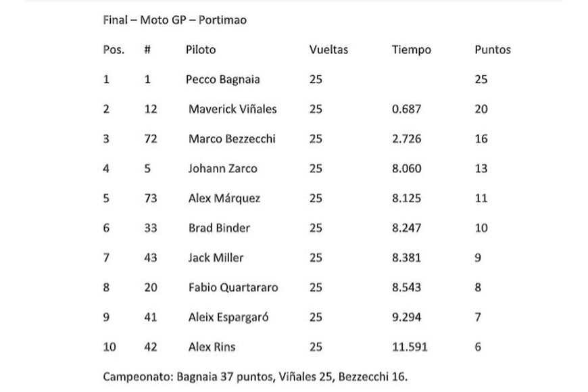The image size is (588, 392).
Task: Click the 2.726 time value
Action: pos(406,139)
